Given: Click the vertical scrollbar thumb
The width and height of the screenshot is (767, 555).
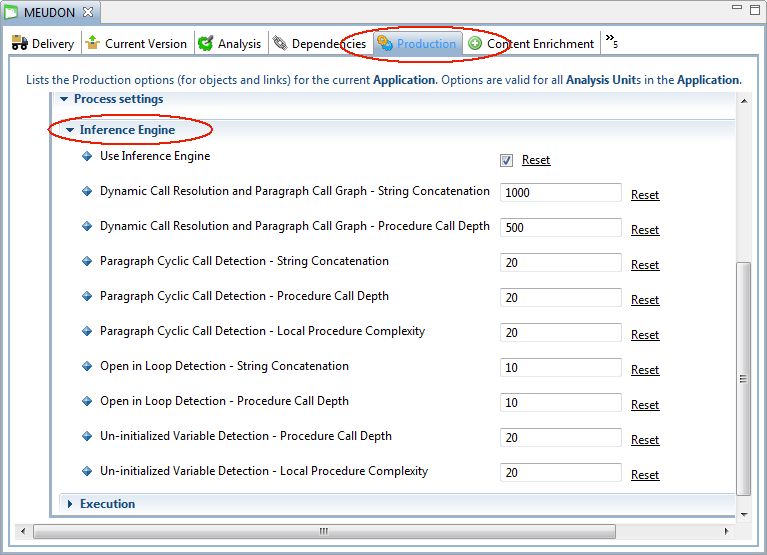Looking at the screenshot, I should [x=743, y=378].
